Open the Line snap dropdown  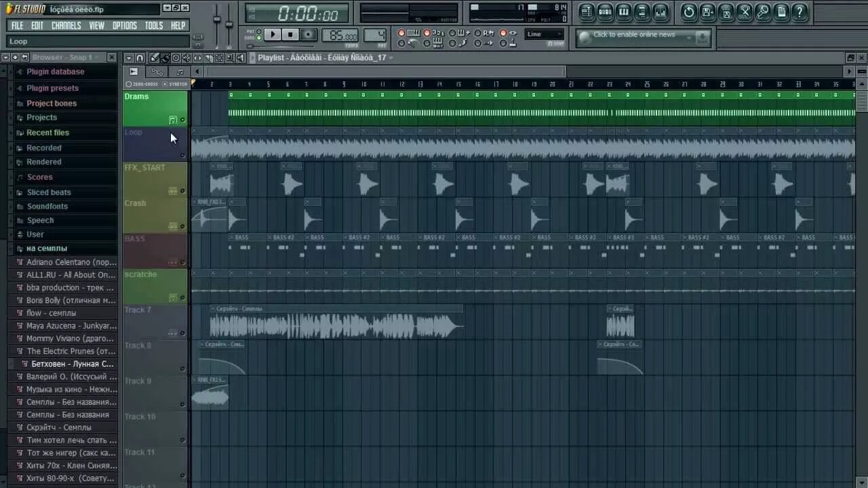click(x=545, y=34)
